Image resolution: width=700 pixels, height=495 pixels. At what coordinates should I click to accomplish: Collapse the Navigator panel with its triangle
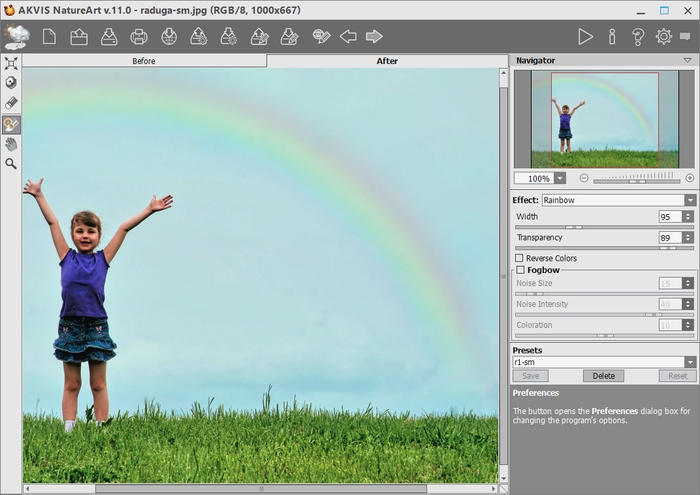tap(688, 60)
